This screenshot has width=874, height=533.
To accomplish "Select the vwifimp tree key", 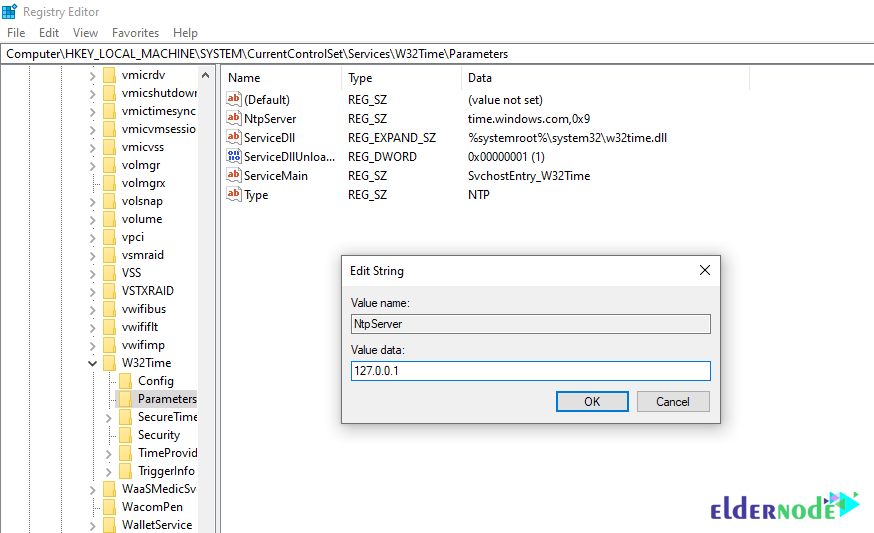I will point(143,345).
